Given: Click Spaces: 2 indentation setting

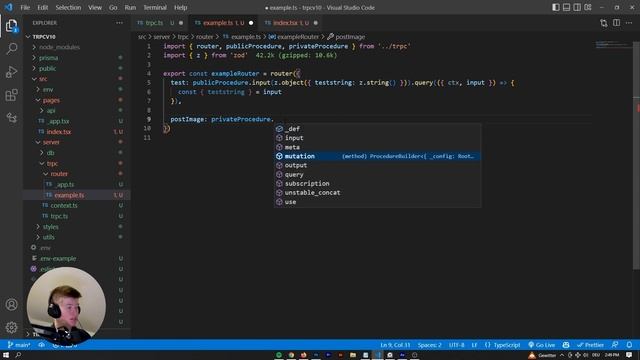Looking at the screenshot, I should [x=429, y=345].
